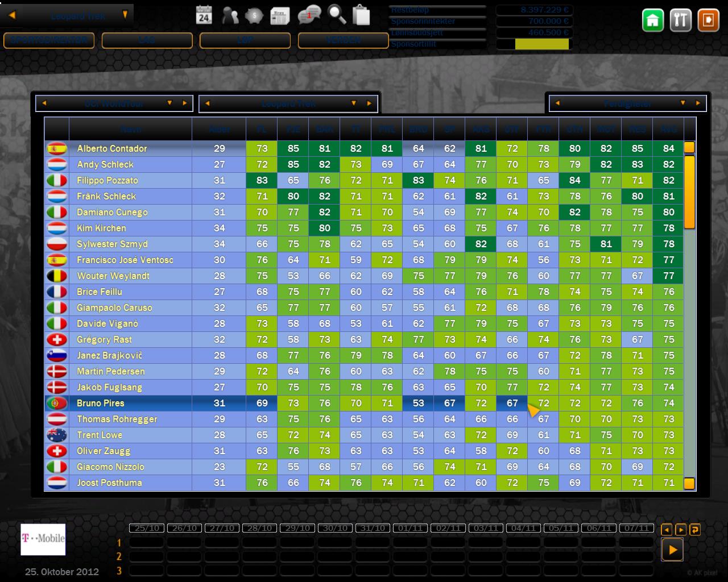Click the rider list vertical scrollbar thumb
This screenshot has width=728, height=582.
(689, 192)
